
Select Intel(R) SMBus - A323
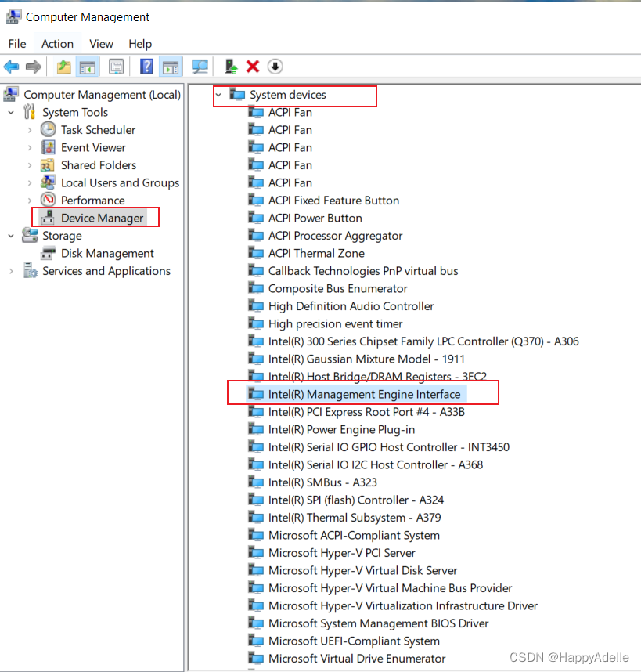(322, 482)
